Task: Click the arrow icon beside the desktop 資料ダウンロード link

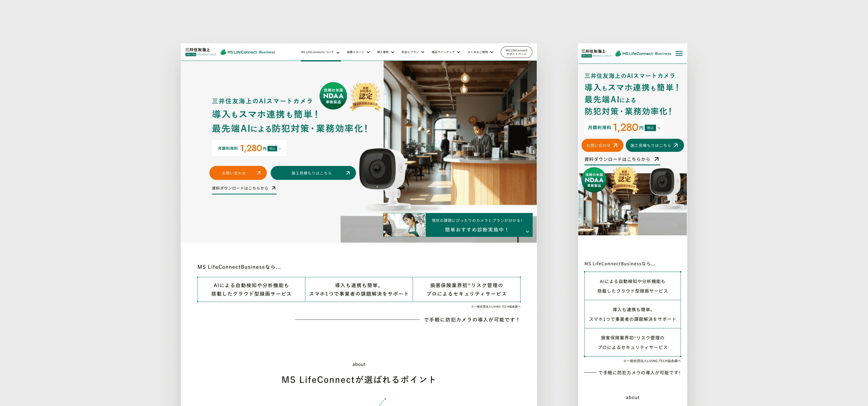Action: [274, 188]
